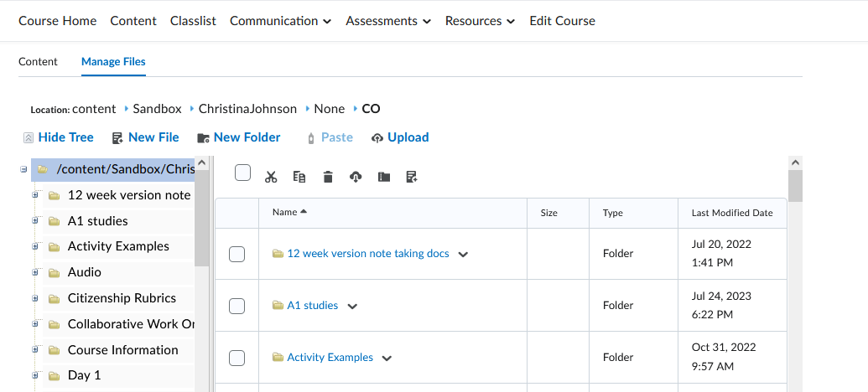Switch to the Content tab
This screenshot has width=868, height=392.
38,61
